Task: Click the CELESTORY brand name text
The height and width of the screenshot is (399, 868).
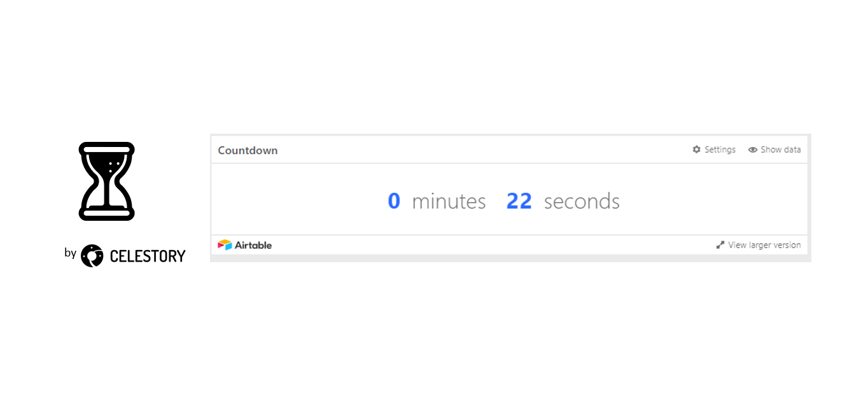Action: (148, 256)
